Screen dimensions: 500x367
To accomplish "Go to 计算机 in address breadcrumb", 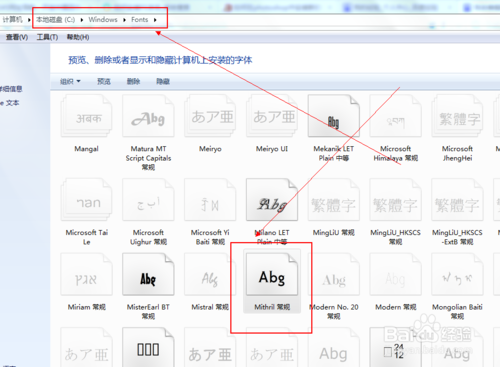I will pos(12,20).
